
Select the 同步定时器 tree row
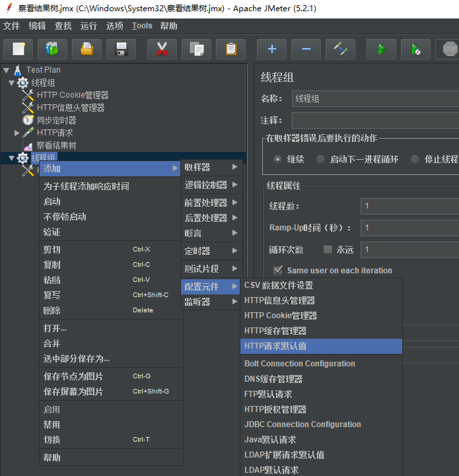[x=57, y=120]
